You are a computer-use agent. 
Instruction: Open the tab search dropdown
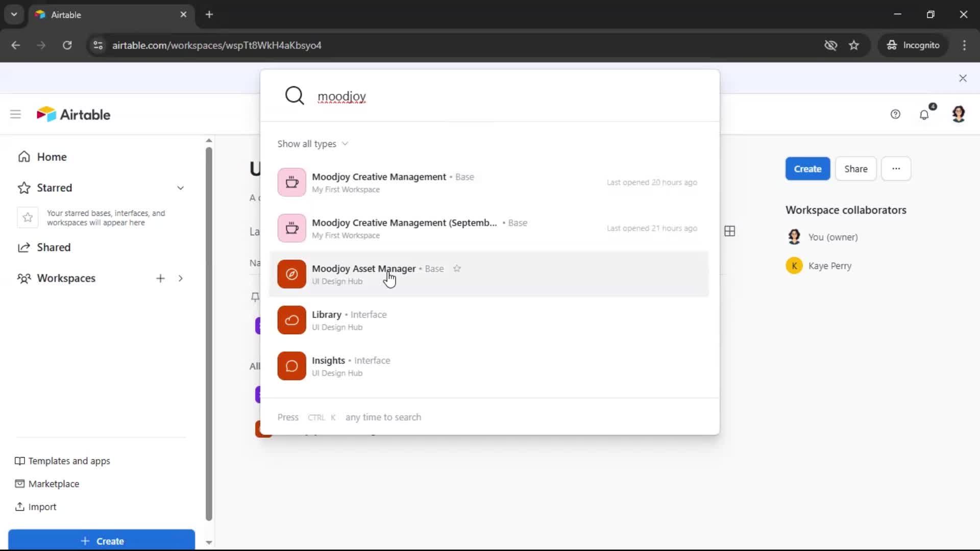(14, 15)
